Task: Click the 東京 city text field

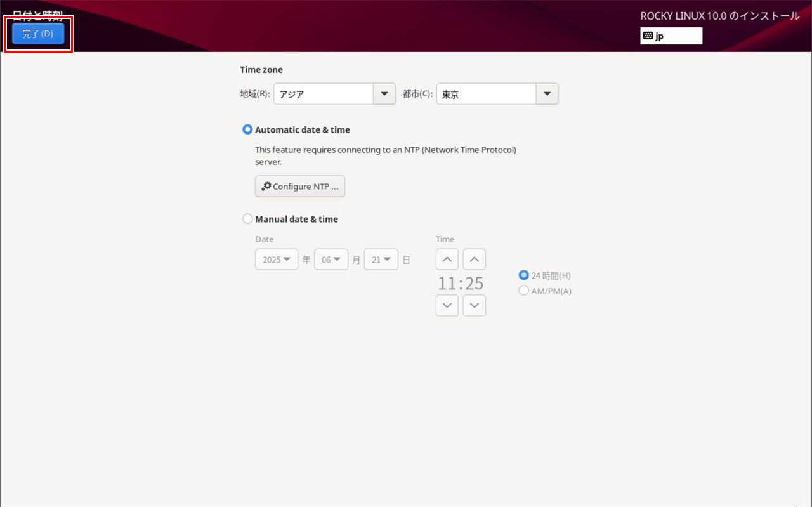Action: (486, 94)
